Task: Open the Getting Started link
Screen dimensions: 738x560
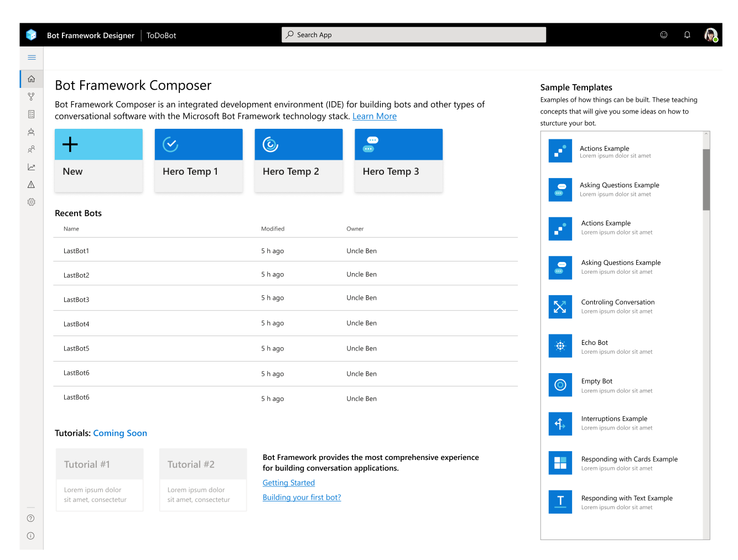Action: [289, 483]
